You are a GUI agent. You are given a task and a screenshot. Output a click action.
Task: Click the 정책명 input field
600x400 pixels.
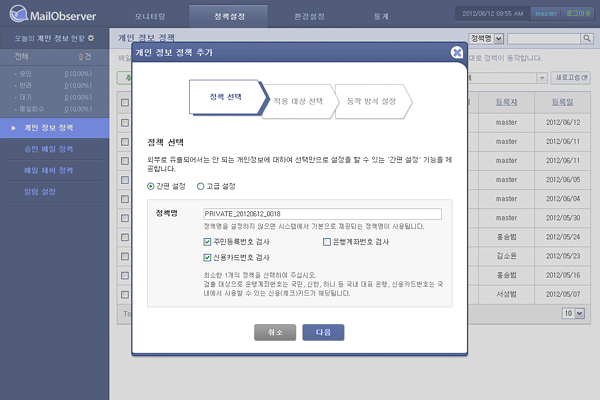(x=322, y=214)
